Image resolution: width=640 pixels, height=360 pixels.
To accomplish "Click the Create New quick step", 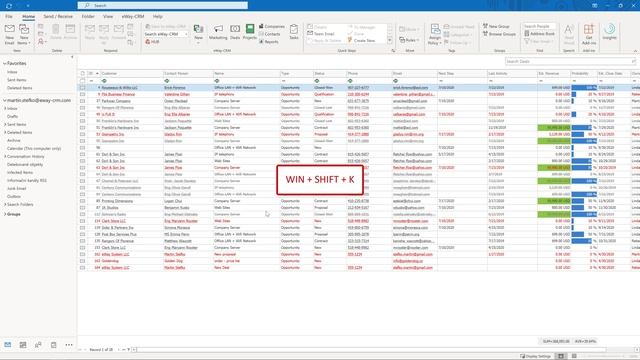I will click(x=361, y=40).
